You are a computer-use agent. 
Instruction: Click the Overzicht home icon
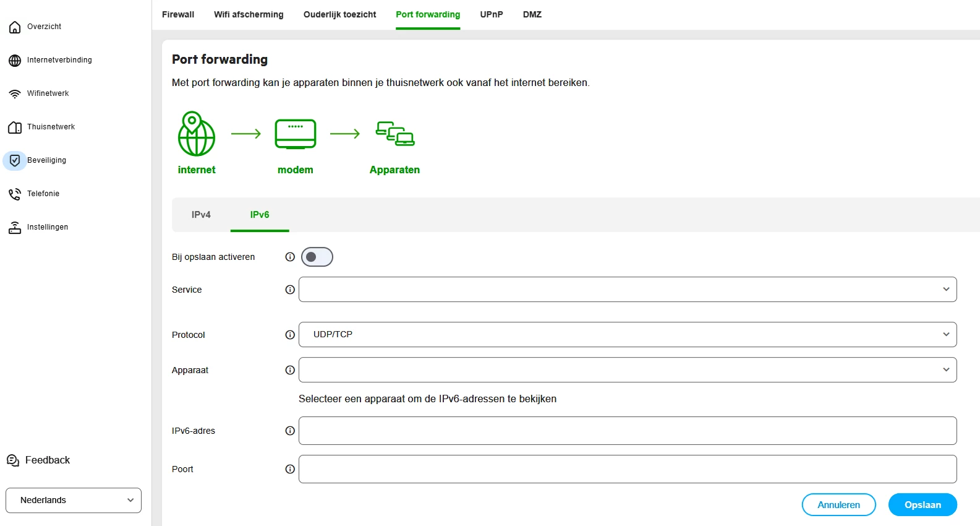[15, 27]
